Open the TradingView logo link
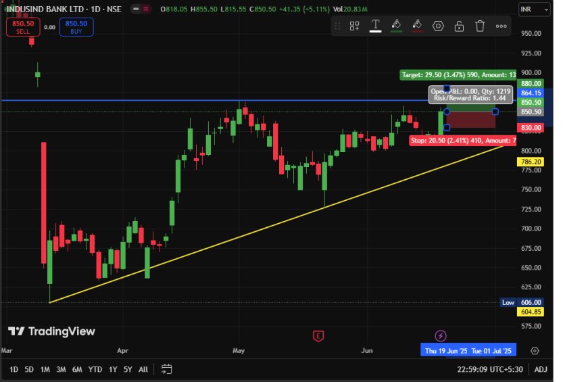 52,331
